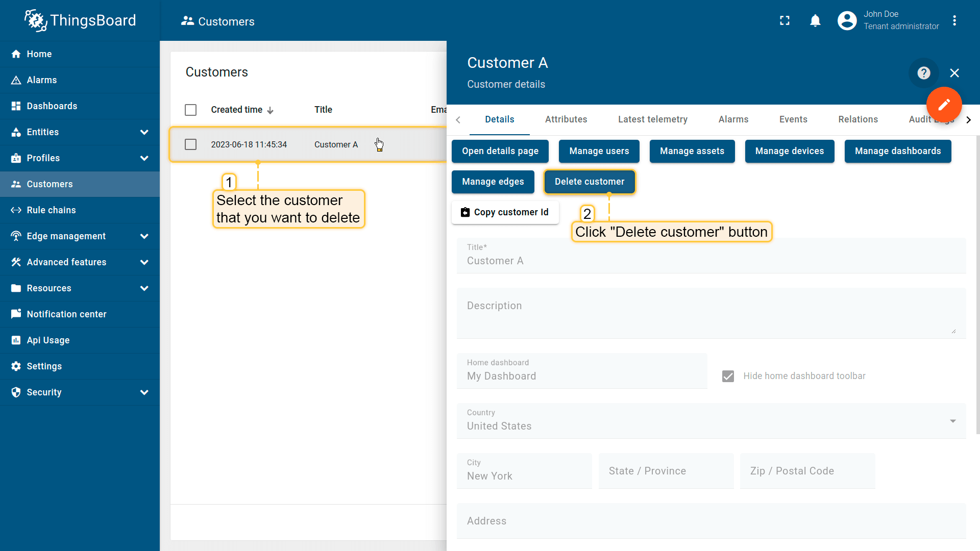Switch to the Attributes tab

pyautogui.click(x=566, y=119)
